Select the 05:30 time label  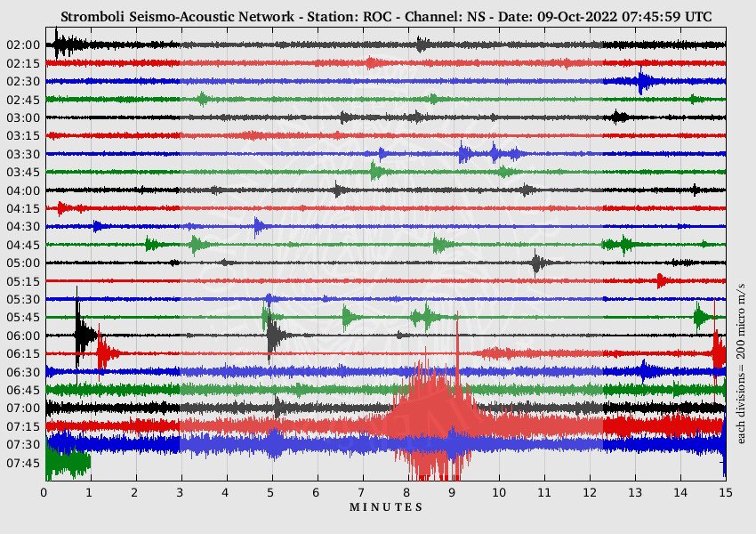23,300
